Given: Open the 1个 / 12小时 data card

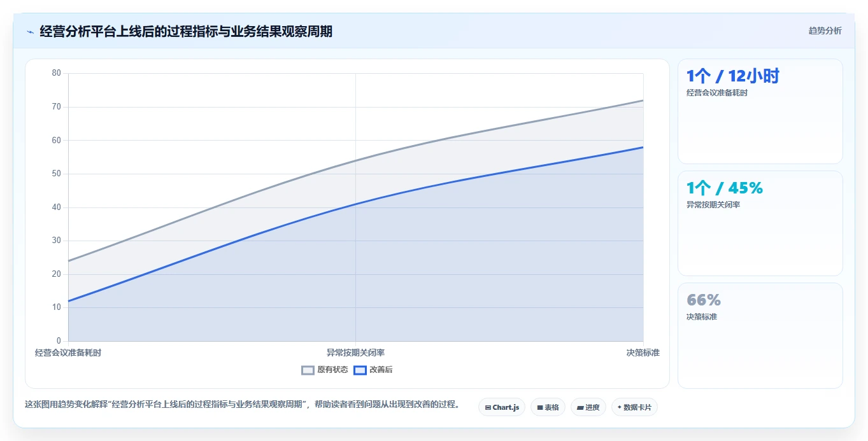Looking at the screenshot, I should (760, 111).
